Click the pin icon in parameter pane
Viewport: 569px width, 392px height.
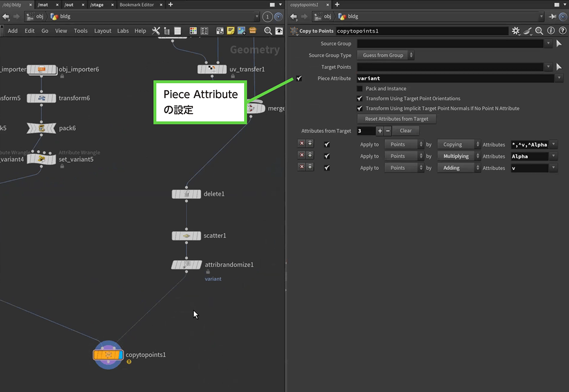pos(552,17)
